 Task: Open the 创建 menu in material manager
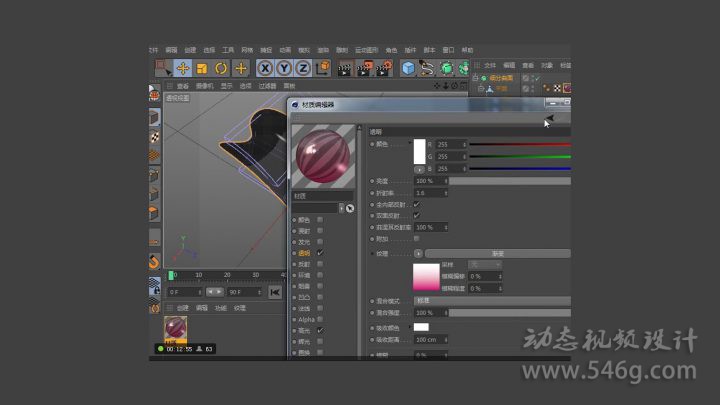click(183, 308)
